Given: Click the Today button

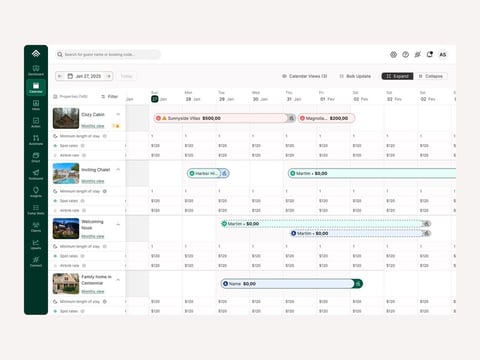Looking at the screenshot, I should point(126,76).
